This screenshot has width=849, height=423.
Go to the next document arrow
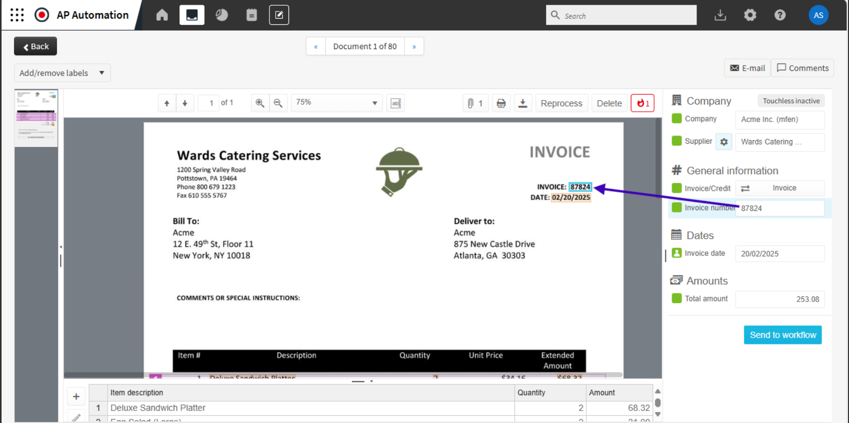(414, 46)
